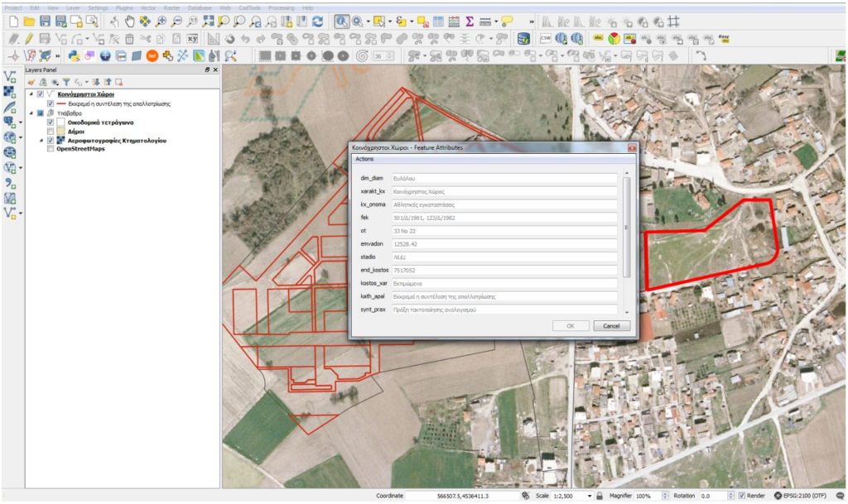Click the Save Project icon
This screenshot has width=848, height=504.
(x=45, y=22)
